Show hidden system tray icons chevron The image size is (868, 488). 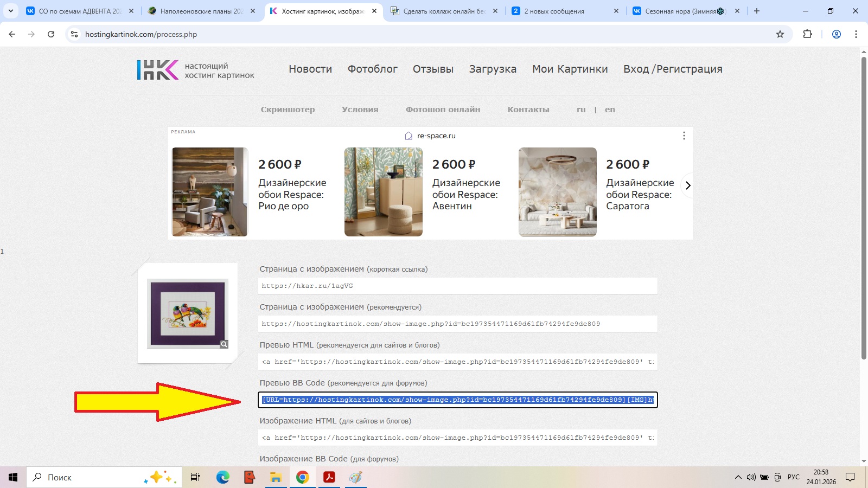pyautogui.click(x=738, y=477)
